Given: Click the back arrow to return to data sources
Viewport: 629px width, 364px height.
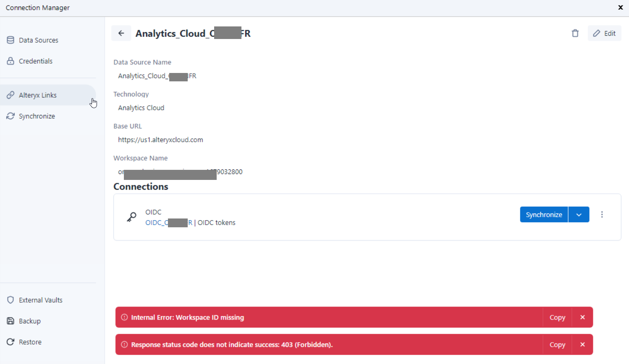Looking at the screenshot, I should (121, 33).
